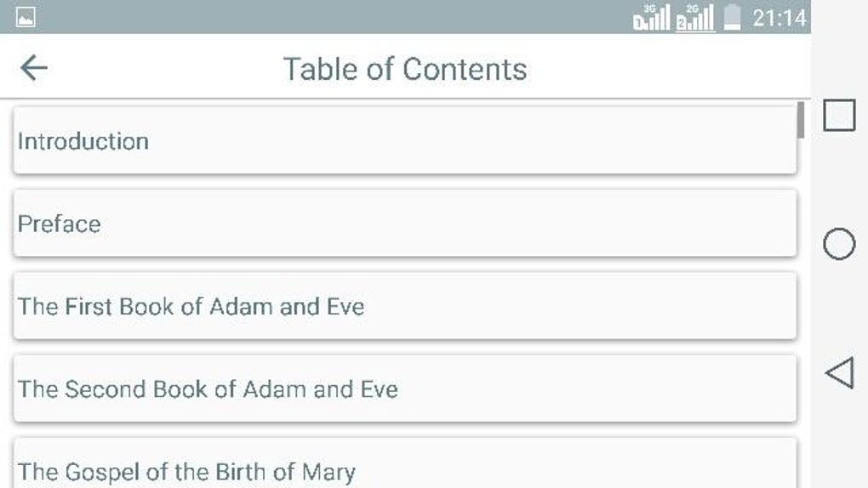Click the image notification icon in status bar
Viewport: 868px width, 488px height.
26,17
